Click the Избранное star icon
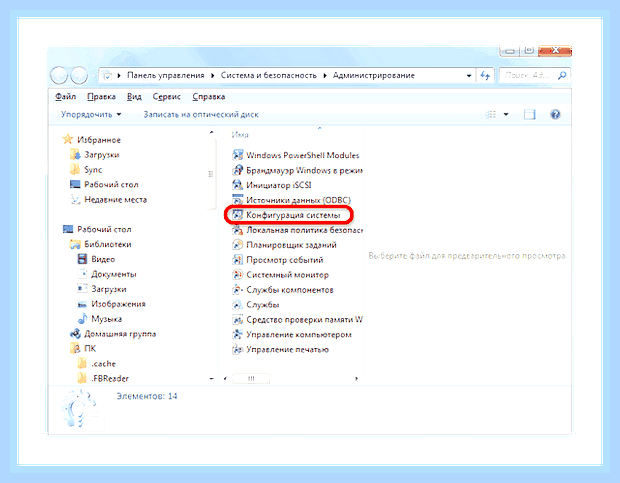Image resolution: width=620 pixels, height=483 pixels. pos(68,140)
